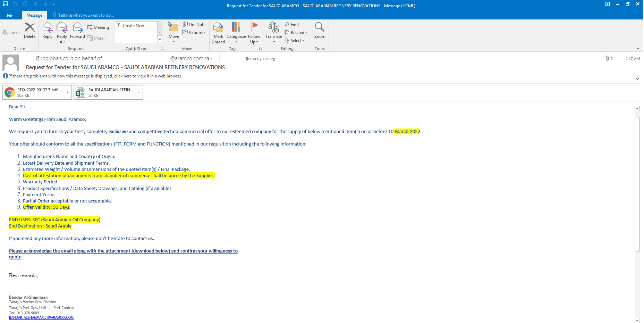Click the Zoom magnifier icon
This screenshot has width=644, height=323.
coord(320,28)
